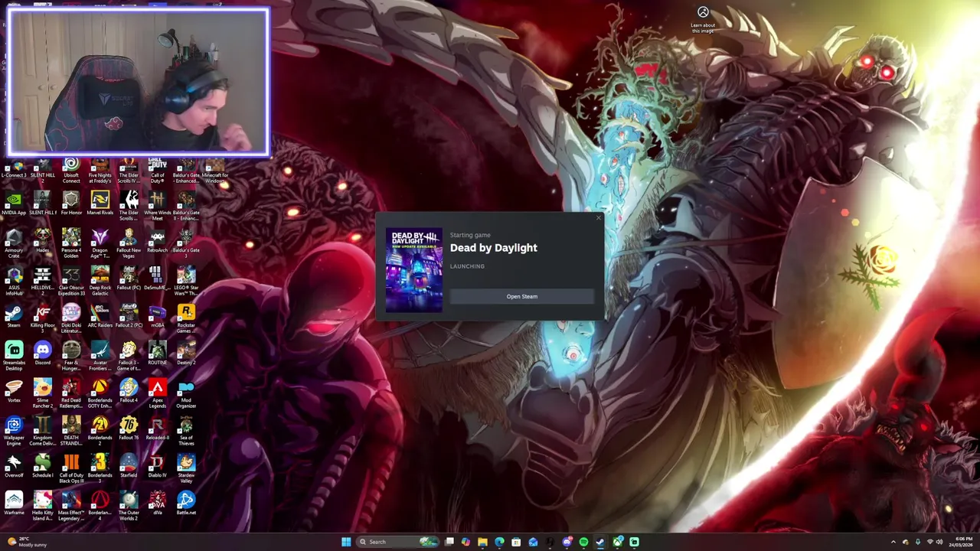
Task: Select The Outer Worlds 2 shortcut
Action: pos(129,507)
